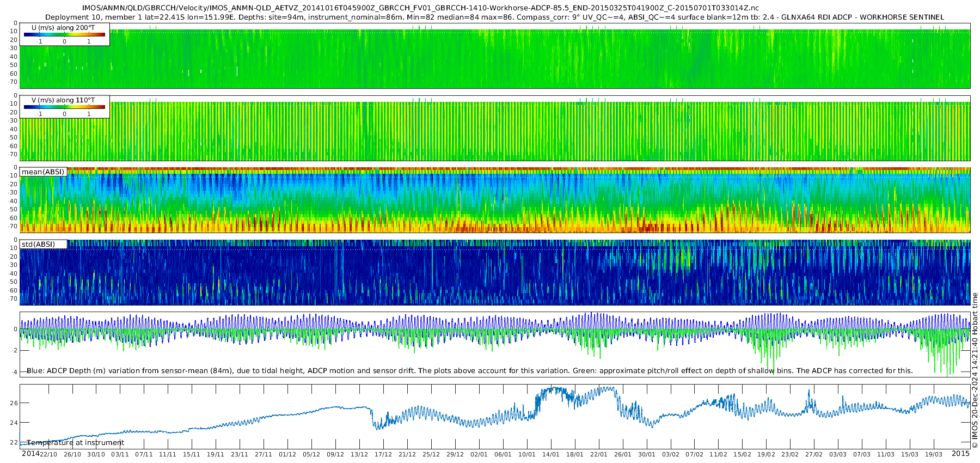Image resolution: width=980 pixels, height=463 pixels.
Task: Click the '02/01' date tick label
Action: point(479,454)
